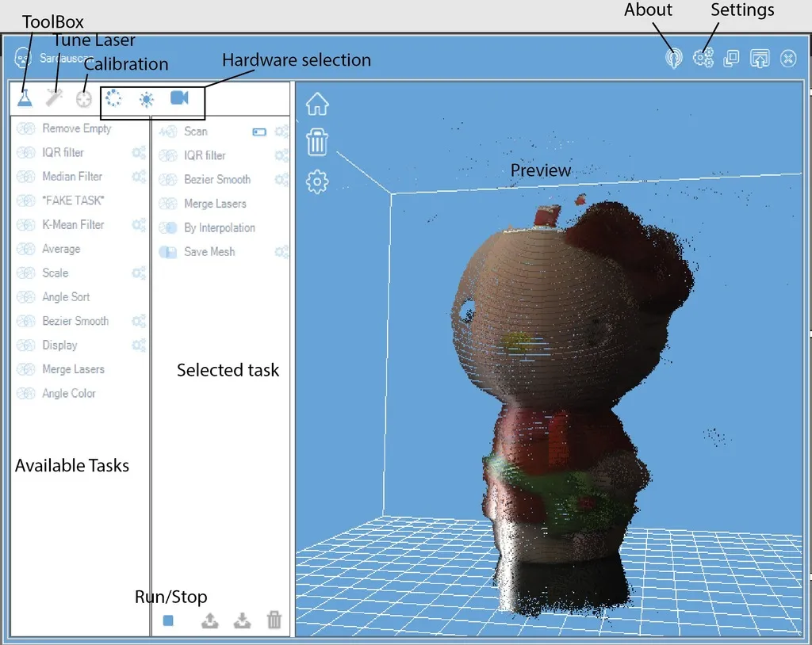Open preview options gear icon
The image size is (812, 645).
pos(317,181)
